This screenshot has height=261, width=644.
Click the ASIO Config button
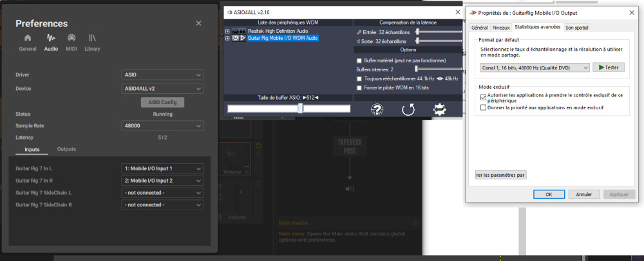coord(162,102)
